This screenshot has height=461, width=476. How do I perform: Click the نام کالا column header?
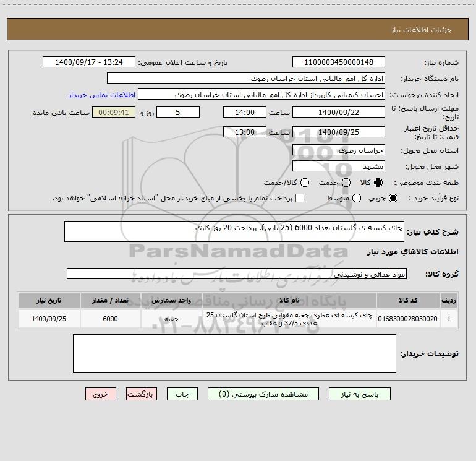click(x=289, y=300)
